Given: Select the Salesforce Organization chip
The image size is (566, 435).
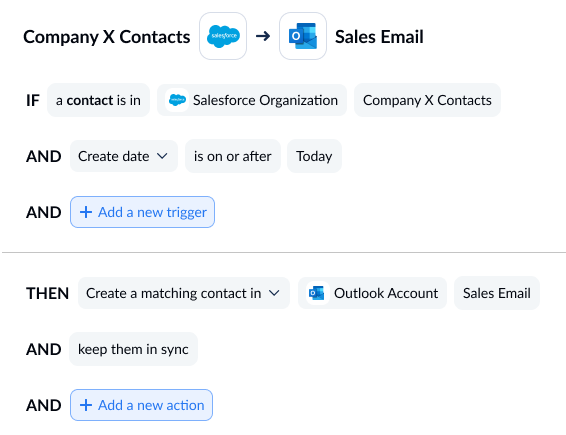Looking at the screenshot, I should tap(252, 100).
